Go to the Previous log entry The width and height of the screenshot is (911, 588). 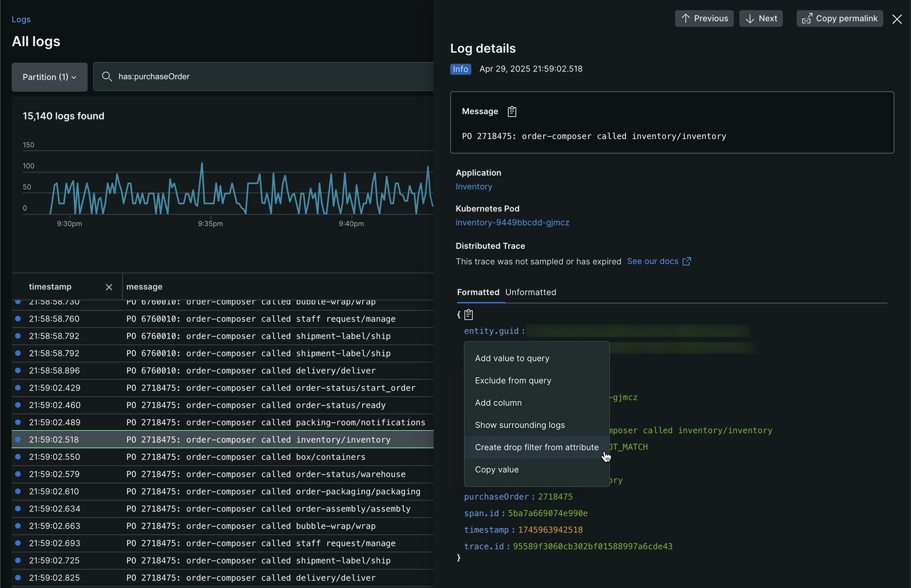(704, 19)
